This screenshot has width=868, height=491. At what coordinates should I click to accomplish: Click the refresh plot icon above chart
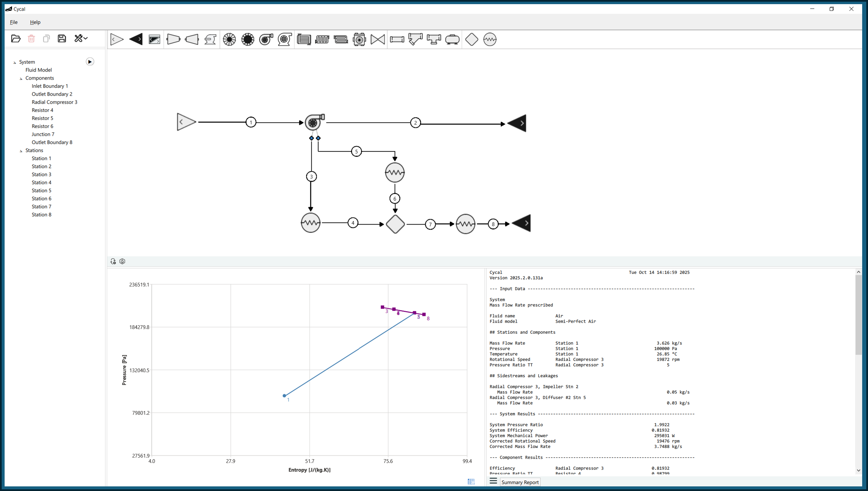point(113,261)
